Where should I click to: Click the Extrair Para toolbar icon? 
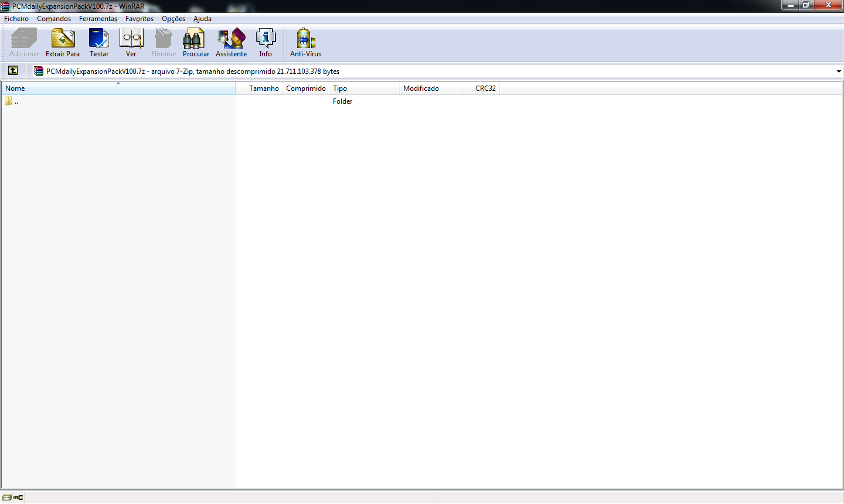[63, 43]
